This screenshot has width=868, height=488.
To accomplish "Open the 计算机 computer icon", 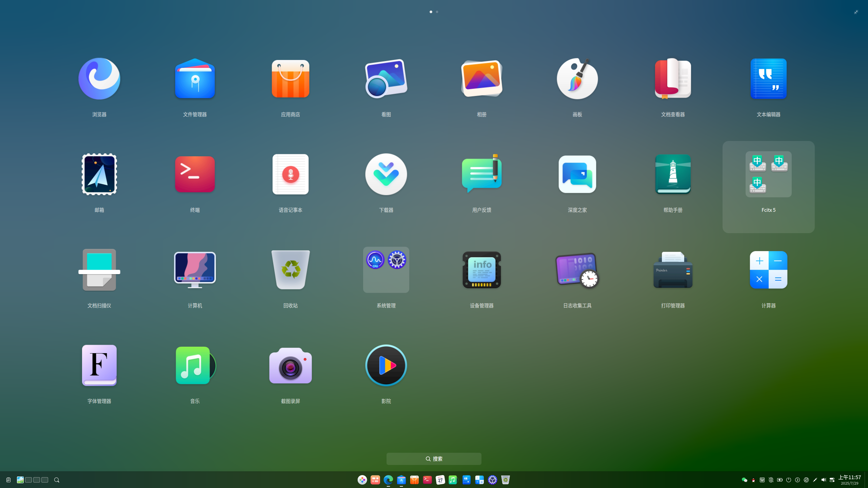I will (195, 270).
